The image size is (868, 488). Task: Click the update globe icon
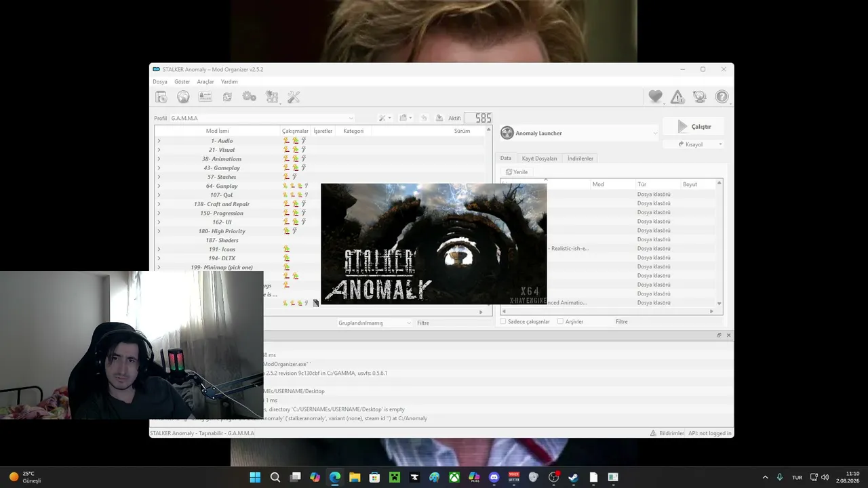pos(699,97)
